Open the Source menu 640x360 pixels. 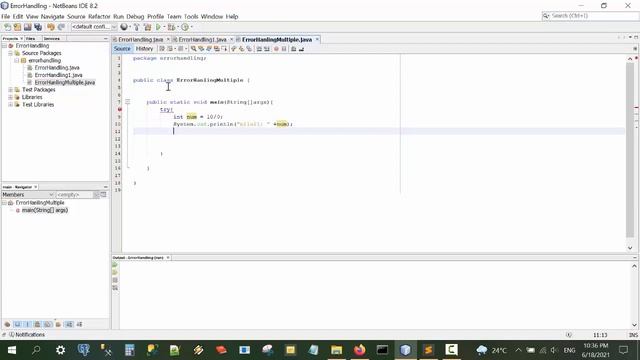pos(76,17)
